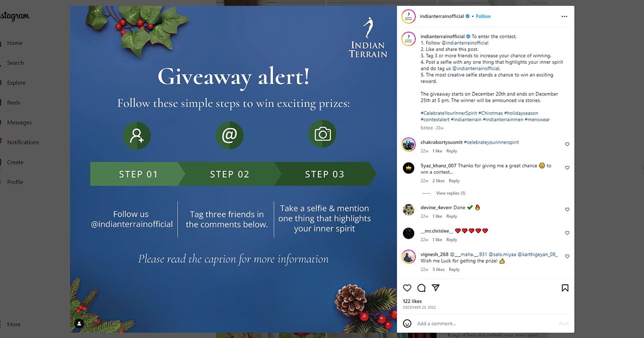Show tagged users icon on image
This screenshot has height=338, width=644.
click(79, 324)
